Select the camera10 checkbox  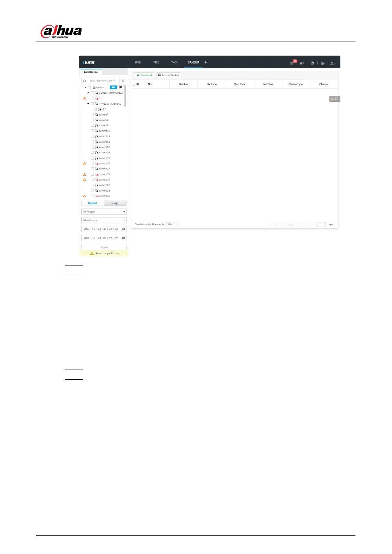(92, 131)
